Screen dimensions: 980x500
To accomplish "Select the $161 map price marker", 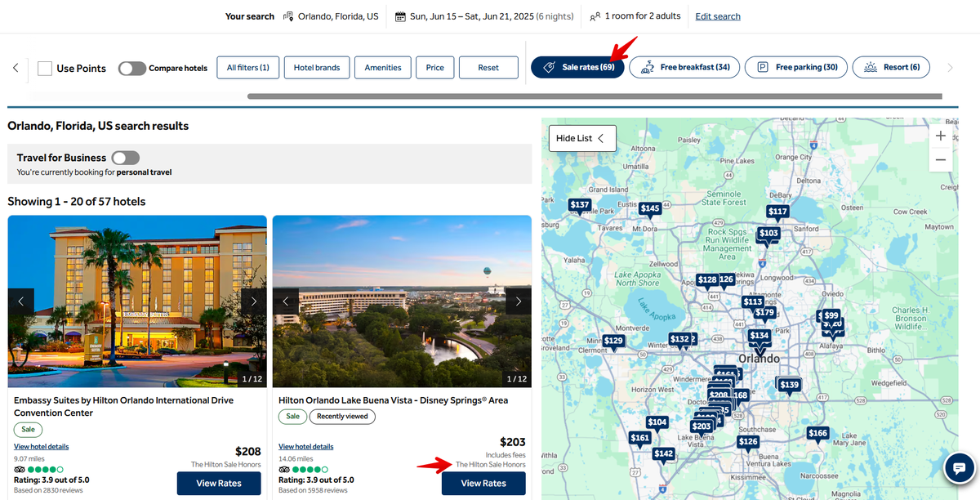I will [640, 439].
